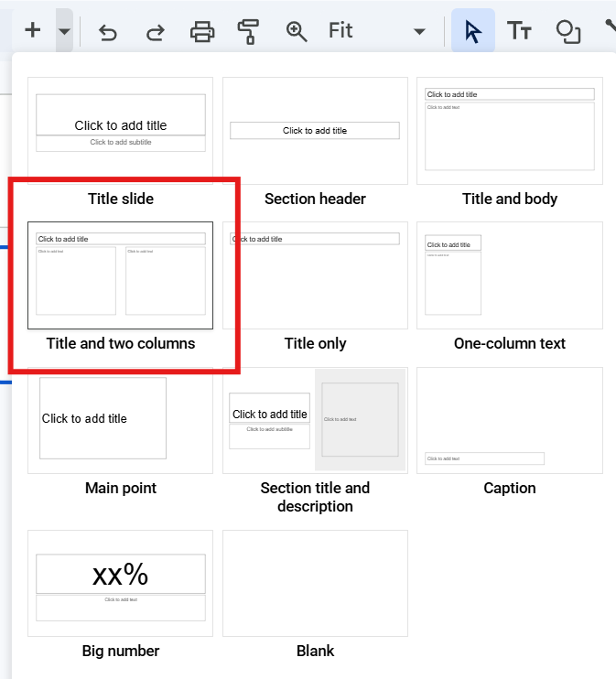This screenshot has width=616, height=679.
Task: Pick the One-column text layout
Action: pyautogui.click(x=510, y=275)
